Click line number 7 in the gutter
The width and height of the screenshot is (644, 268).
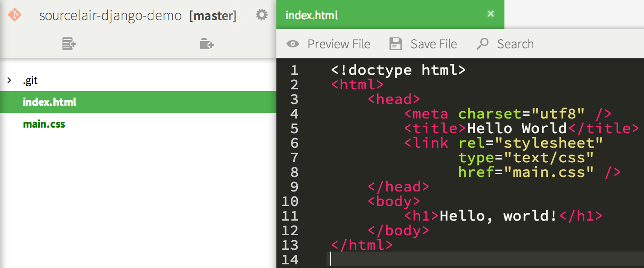coord(294,158)
